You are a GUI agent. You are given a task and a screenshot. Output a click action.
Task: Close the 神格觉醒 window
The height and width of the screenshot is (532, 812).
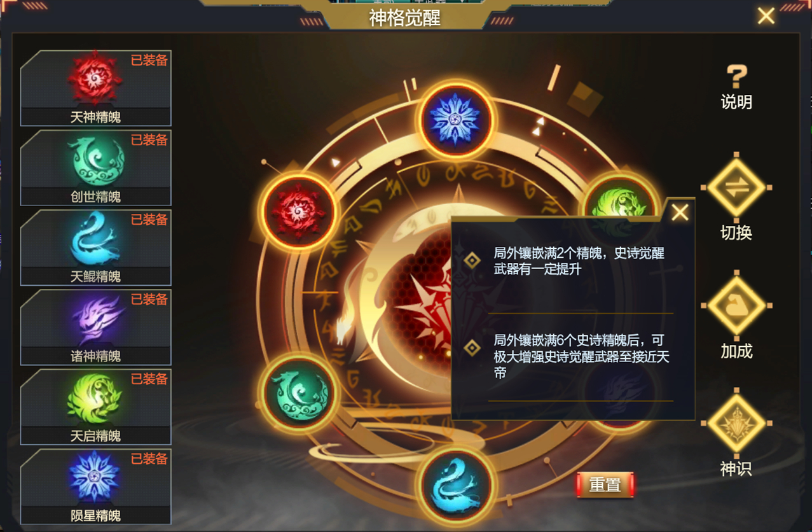pos(766,16)
